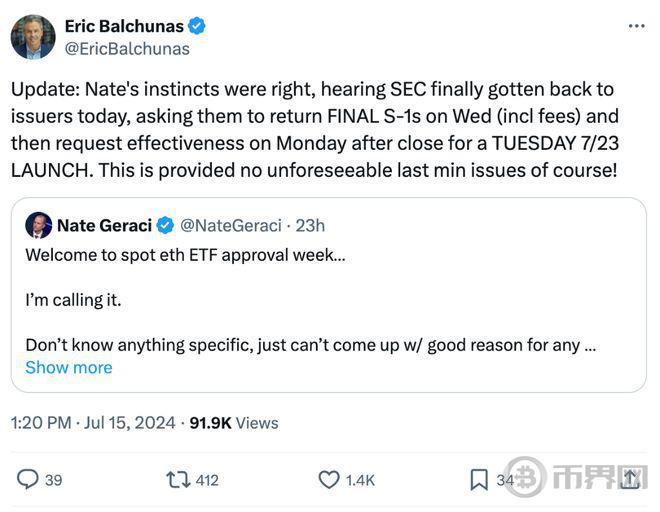Click the share upload icon
This screenshot has height=512, width=660.
coord(630,479)
